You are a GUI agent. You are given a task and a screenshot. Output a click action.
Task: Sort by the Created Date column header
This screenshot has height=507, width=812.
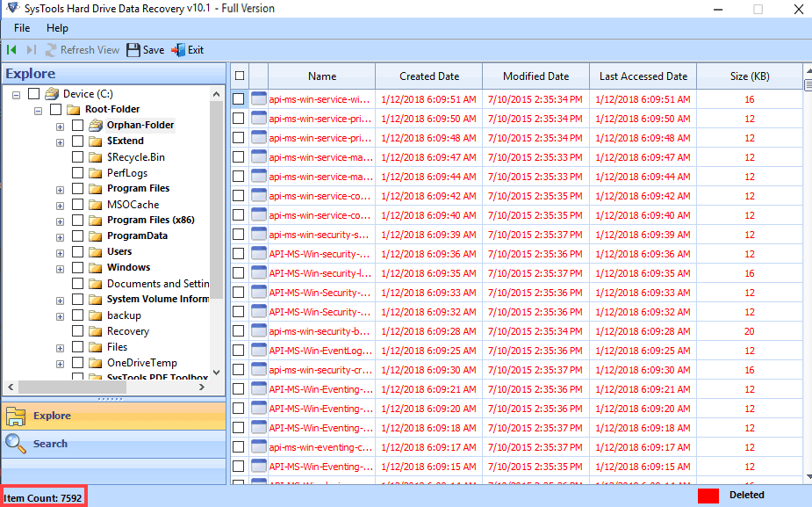coord(428,76)
